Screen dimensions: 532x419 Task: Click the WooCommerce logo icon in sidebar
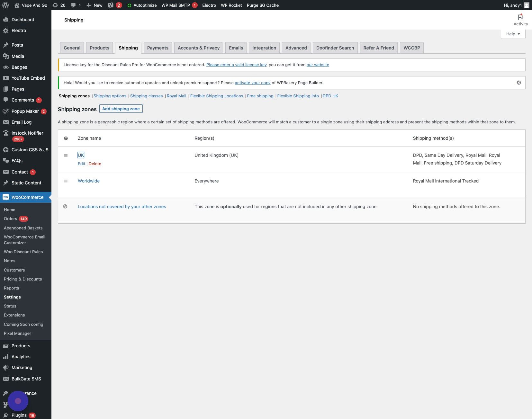(x=6, y=197)
